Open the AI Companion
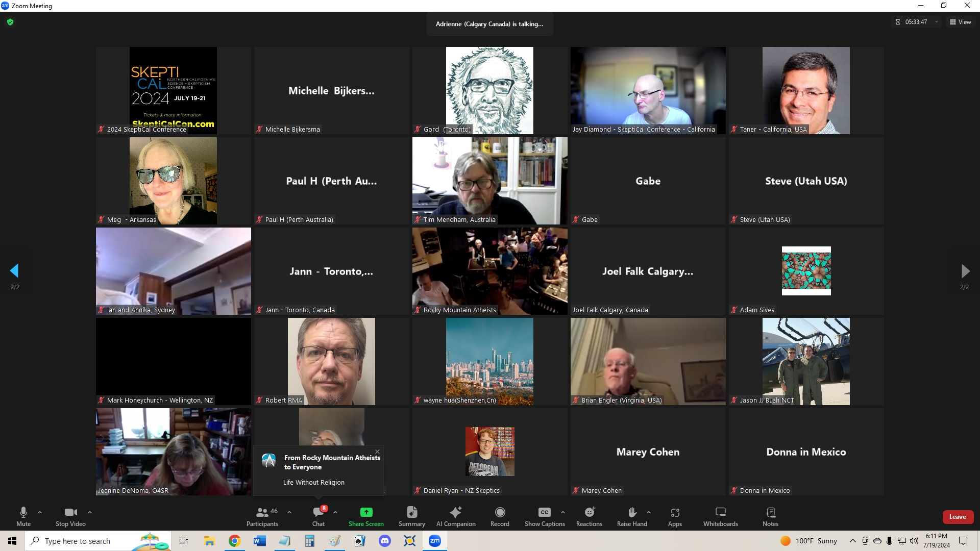980x551 pixels. tap(455, 513)
